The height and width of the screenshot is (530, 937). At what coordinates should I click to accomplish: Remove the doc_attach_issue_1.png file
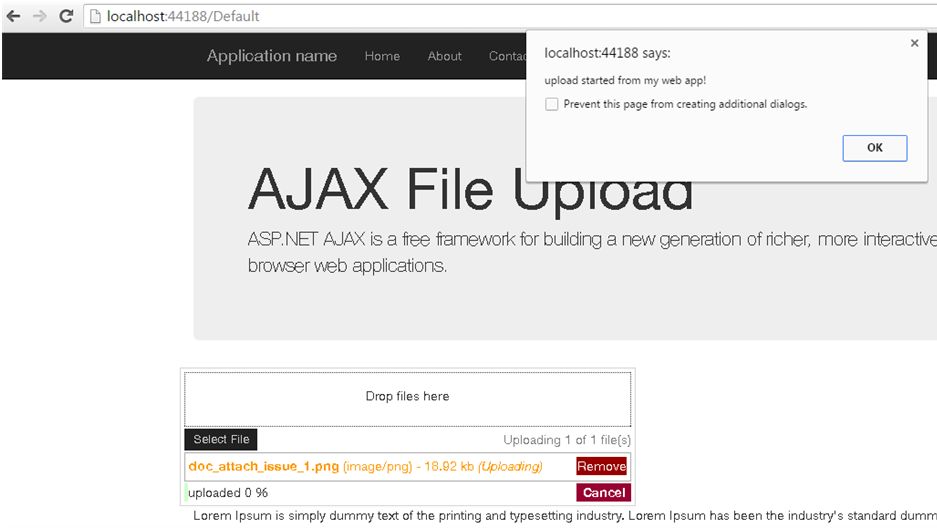[x=602, y=467]
